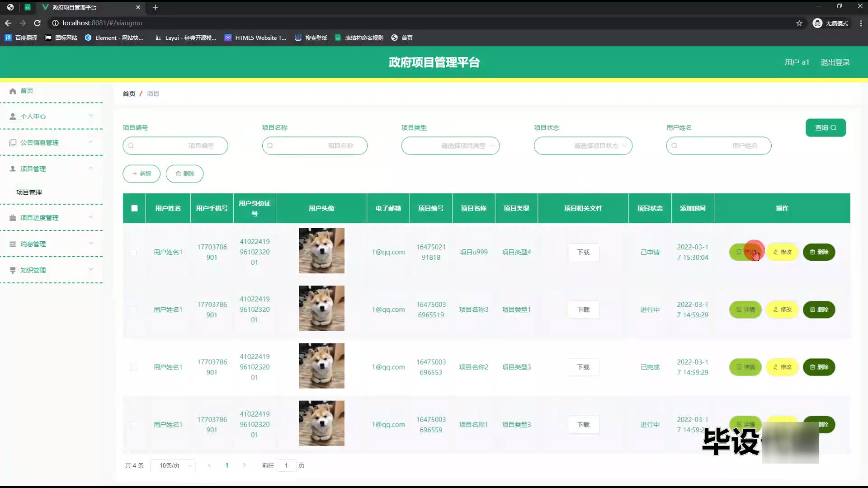The image size is (868, 488).
Task: Open the 项目状态 filter dropdown
Action: (x=583, y=146)
